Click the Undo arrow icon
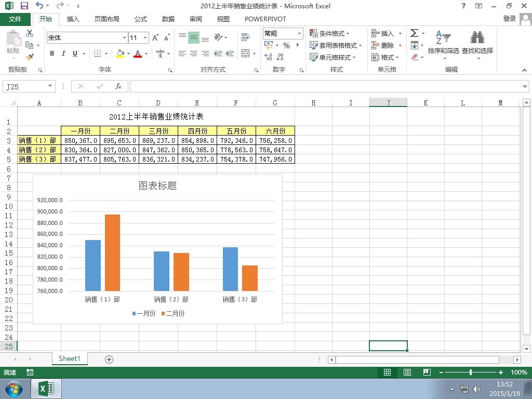The width and height of the screenshot is (532, 399). pos(39,5)
